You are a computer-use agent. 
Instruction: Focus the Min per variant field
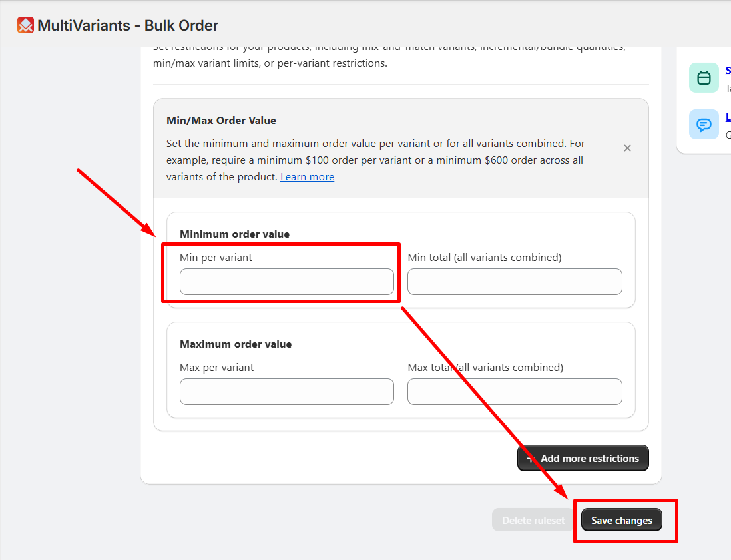coord(287,282)
